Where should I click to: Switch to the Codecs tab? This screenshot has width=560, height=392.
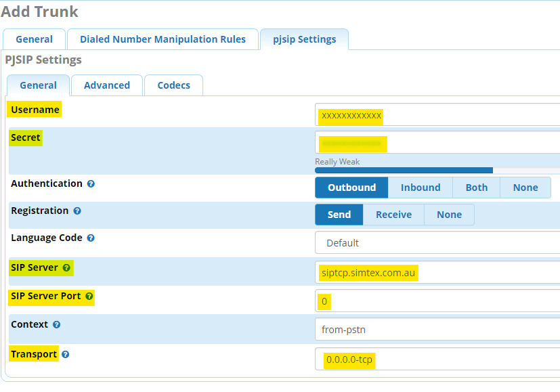point(173,85)
